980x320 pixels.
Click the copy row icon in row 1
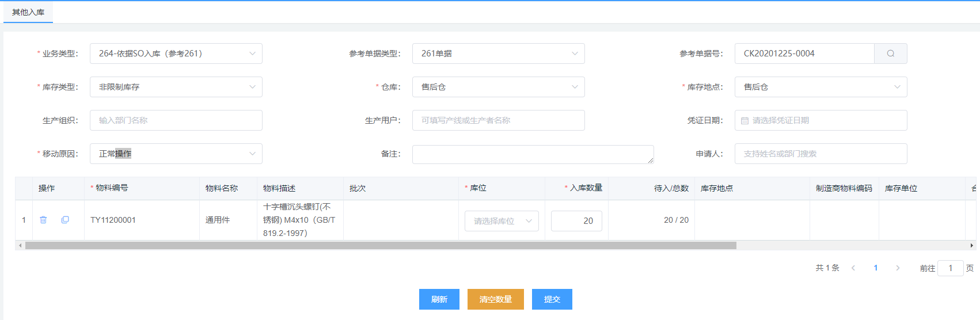(x=65, y=220)
